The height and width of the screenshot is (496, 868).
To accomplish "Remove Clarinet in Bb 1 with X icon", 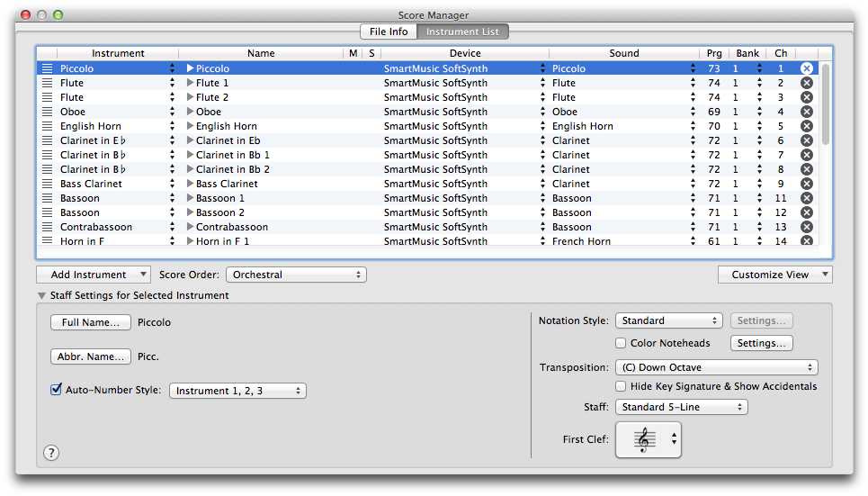I will click(807, 155).
